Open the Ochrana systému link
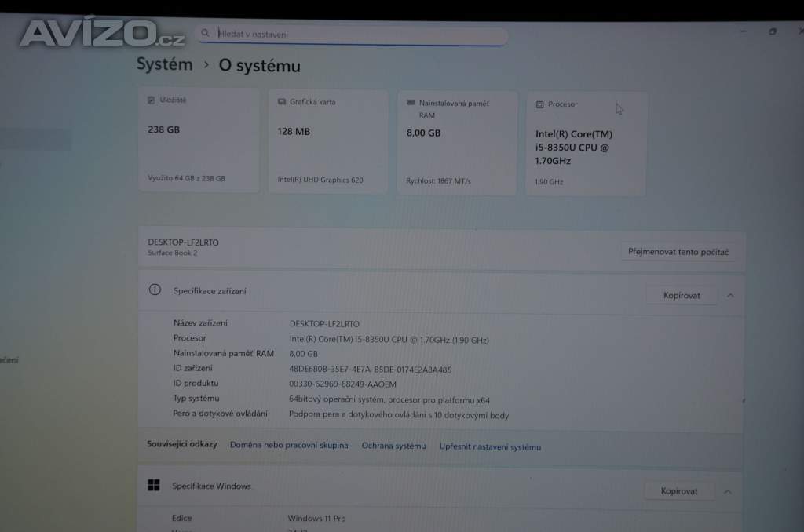This screenshot has width=804, height=532. pos(393,446)
